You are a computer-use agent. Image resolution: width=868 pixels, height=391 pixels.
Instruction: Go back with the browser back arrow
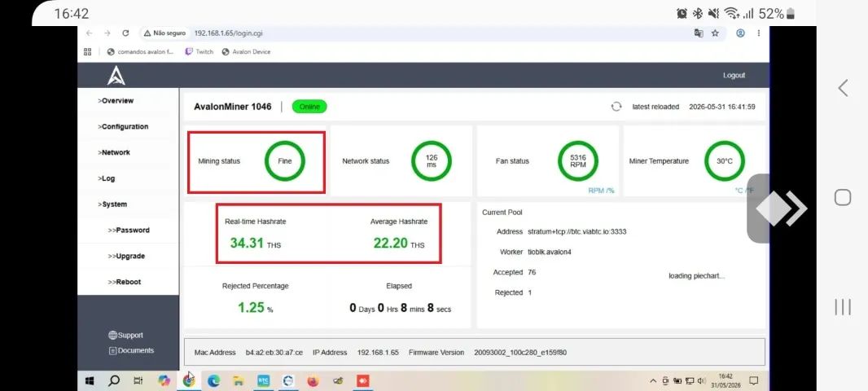click(89, 33)
